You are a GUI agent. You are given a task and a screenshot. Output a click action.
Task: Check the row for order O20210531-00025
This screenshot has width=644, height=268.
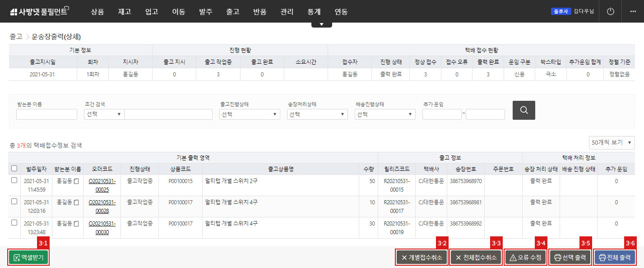pyautogui.click(x=14, y=180)
